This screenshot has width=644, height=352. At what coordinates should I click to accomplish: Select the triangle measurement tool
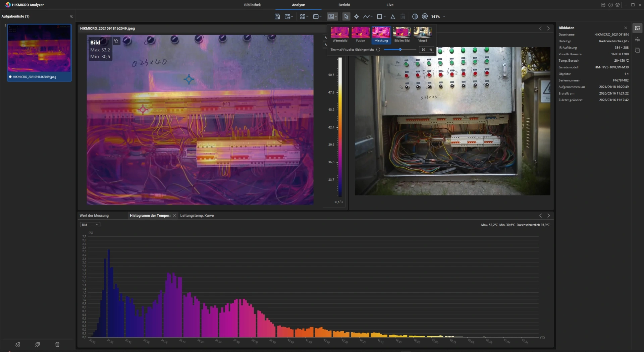[x=392, y=16]
